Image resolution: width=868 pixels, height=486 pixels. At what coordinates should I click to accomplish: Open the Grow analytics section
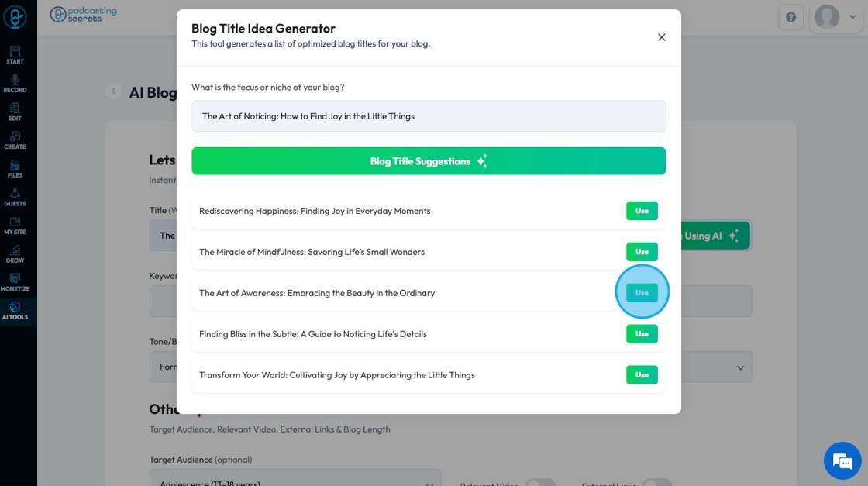click(15, 254)
